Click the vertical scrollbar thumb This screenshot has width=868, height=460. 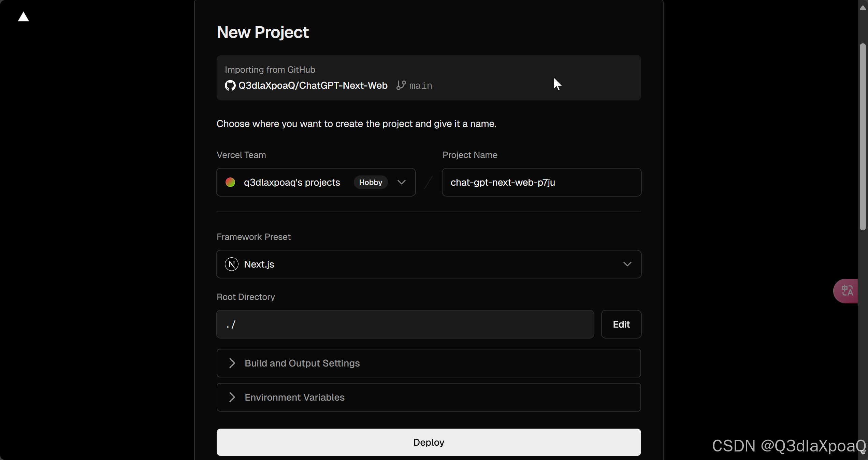(x=863, y=136)
